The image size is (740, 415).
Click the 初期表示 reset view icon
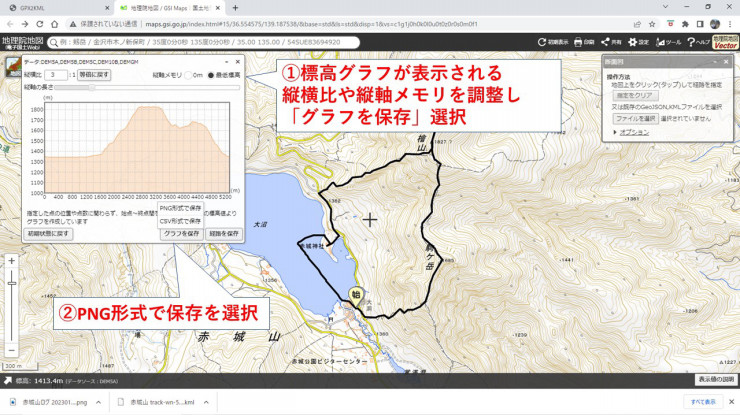click(x=553, y=42)
